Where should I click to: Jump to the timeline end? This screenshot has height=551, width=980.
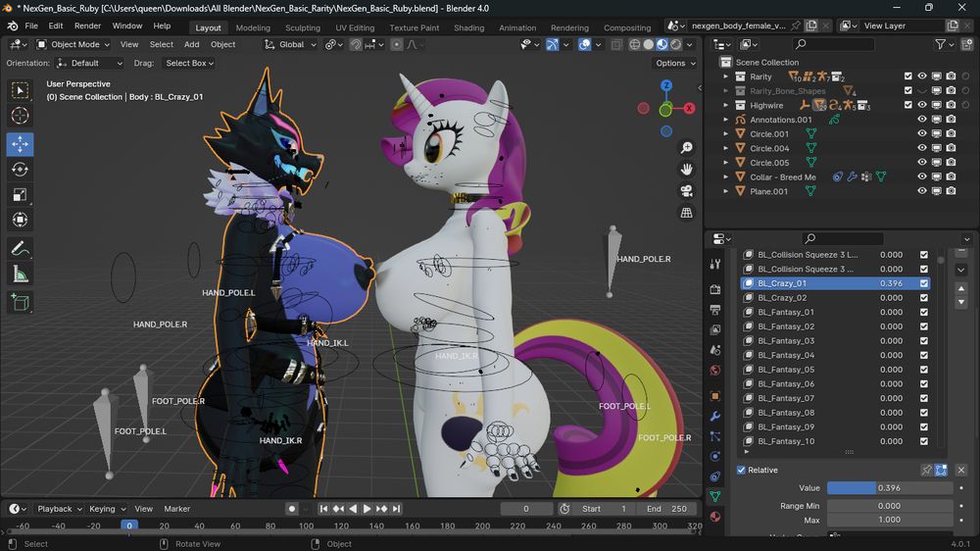pos(396,509)
